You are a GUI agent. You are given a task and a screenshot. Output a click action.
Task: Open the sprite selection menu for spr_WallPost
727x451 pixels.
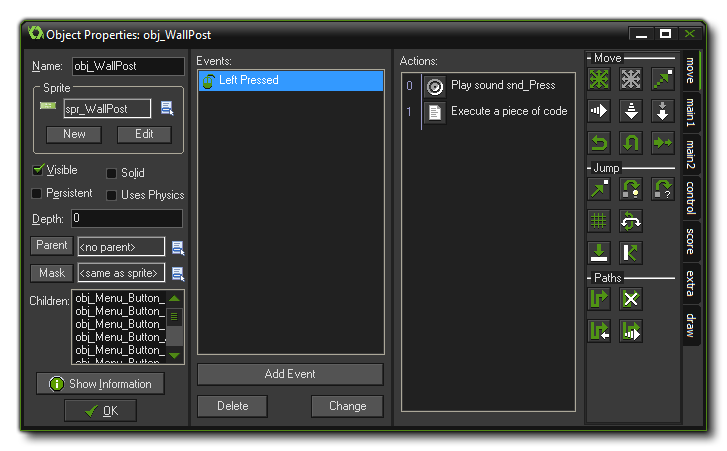(x=167, y=108)
